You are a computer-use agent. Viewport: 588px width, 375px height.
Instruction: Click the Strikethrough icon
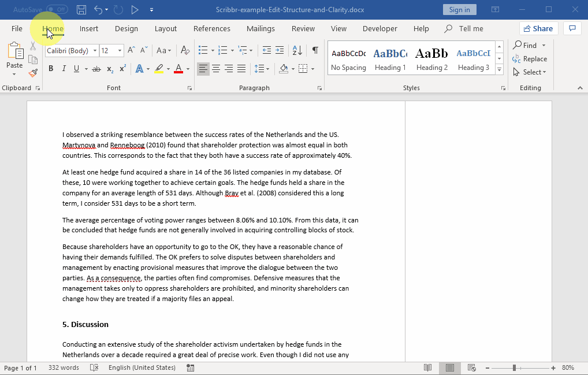96,69
